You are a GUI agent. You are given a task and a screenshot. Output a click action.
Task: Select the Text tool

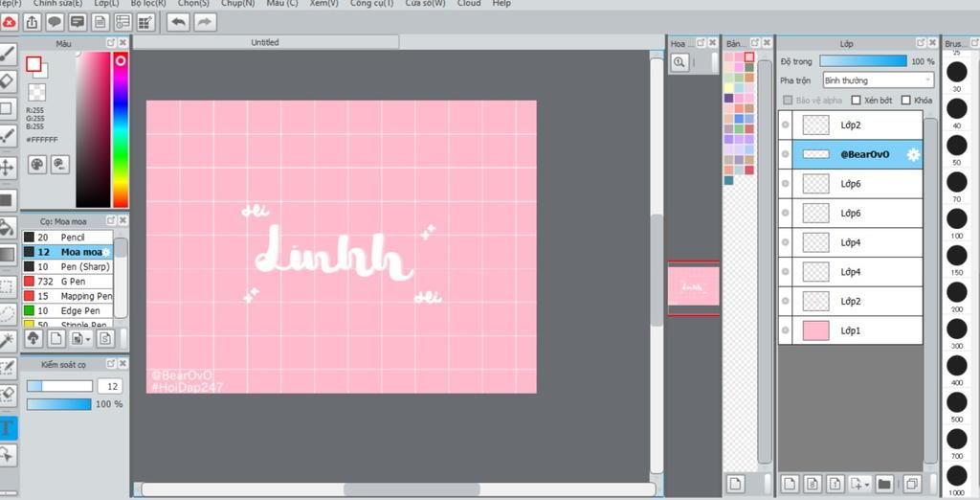click(x=8, y=428)
